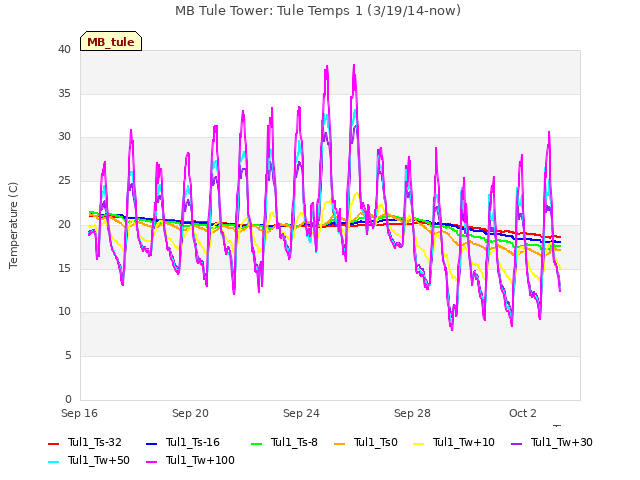Click the Sep 28 x-axis label
Image resolution: width=640 pixels, height=480 pixels.
click(412, 413)
